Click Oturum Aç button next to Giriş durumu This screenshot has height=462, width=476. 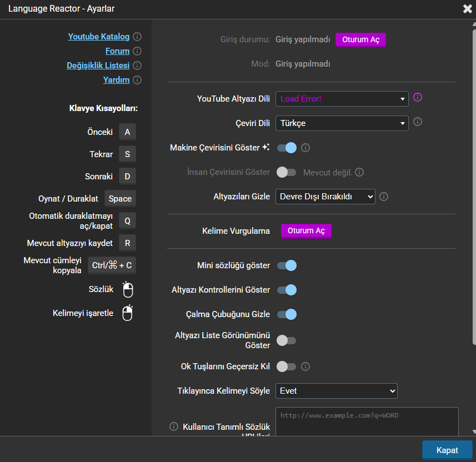coord(360,40)
